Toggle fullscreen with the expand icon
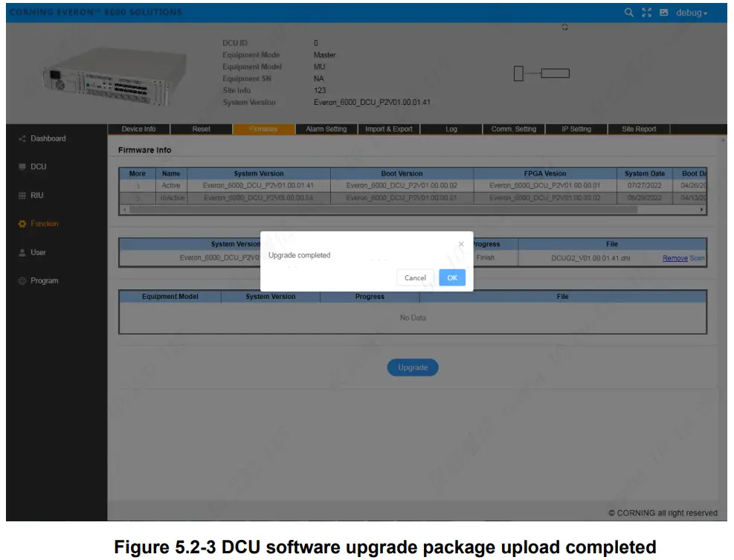The image size is (734, 560). tap(646, 13)
